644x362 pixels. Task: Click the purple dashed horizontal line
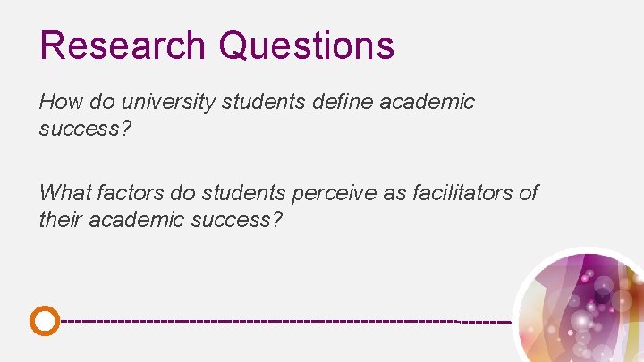pos(286,321)
